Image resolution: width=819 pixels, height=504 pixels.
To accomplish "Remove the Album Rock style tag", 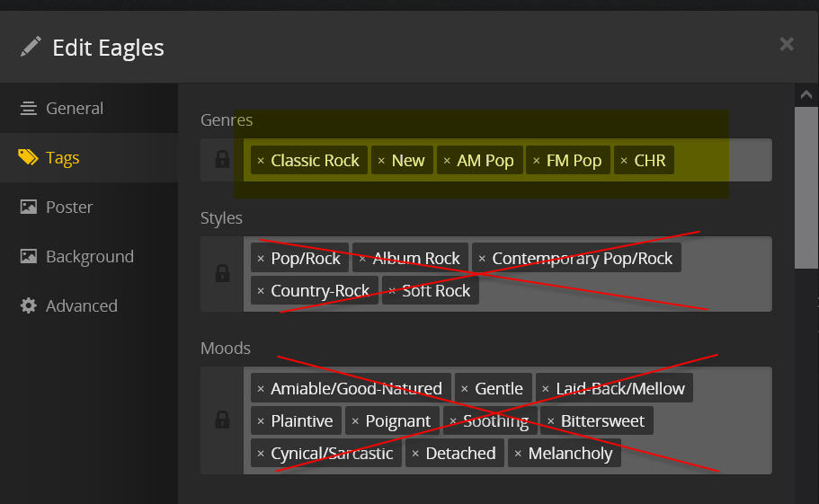I will click(x=362, y=258).
